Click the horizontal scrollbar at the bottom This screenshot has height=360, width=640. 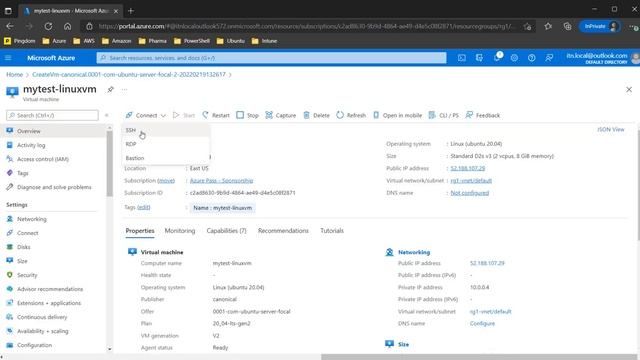pos(480,357)
